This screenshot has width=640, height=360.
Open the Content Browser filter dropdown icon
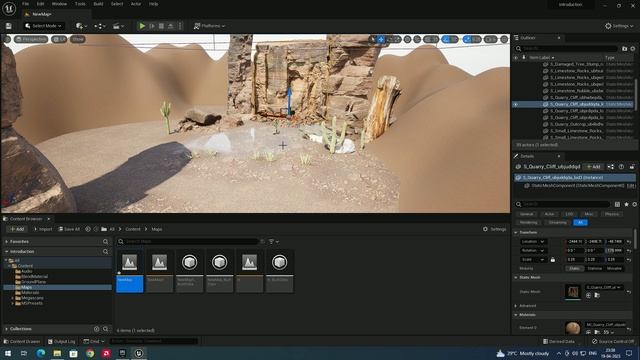273,242
